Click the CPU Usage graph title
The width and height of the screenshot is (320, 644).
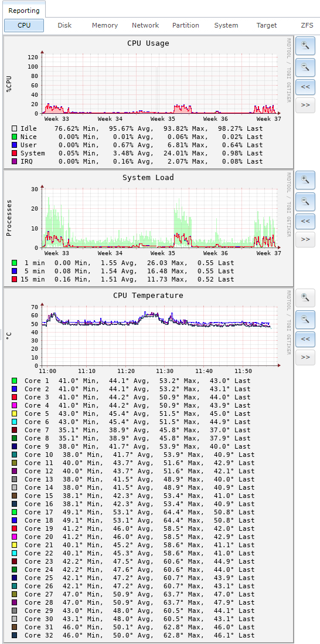click(x=148, y=43)
